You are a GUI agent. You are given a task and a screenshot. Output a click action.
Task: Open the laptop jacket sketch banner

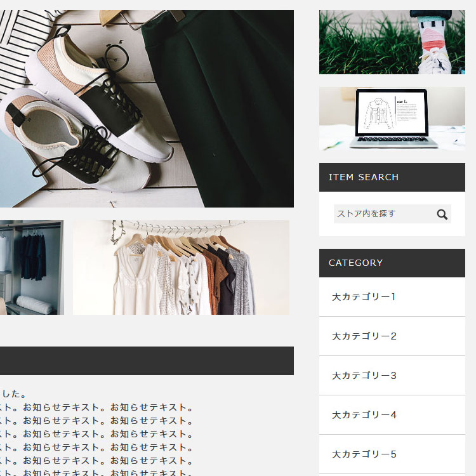[x=392, y=119]
